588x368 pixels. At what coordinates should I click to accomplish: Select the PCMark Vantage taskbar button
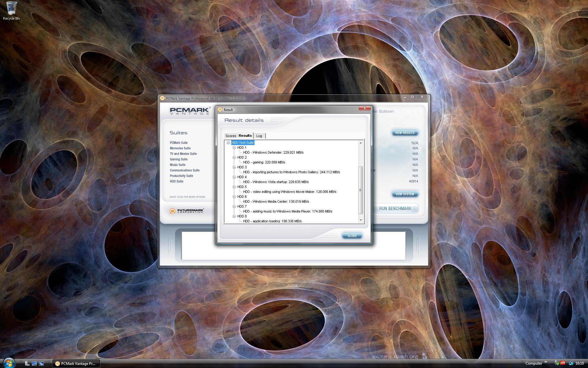click(76, 363)
